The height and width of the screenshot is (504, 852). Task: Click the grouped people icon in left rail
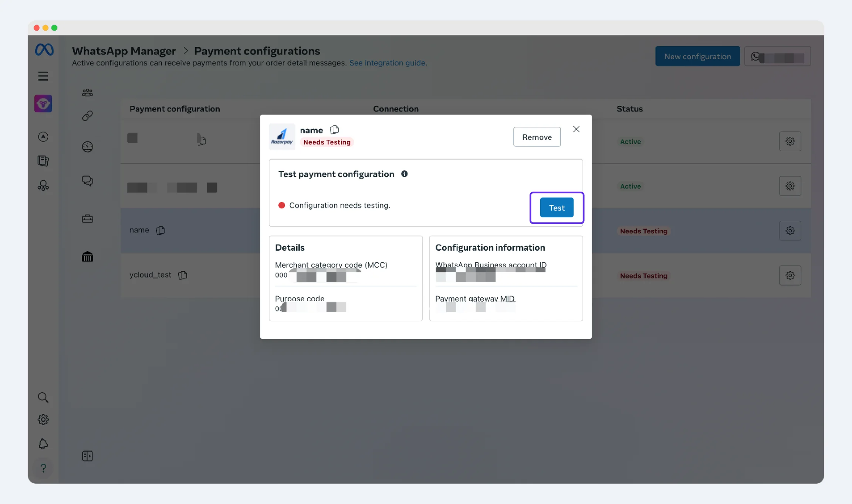[43, 185]
